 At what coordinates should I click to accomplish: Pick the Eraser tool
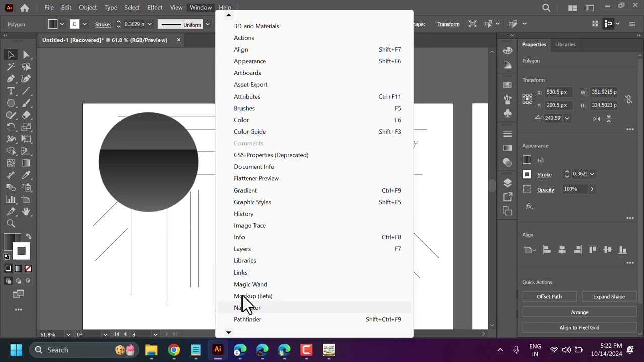click(26, 115)
